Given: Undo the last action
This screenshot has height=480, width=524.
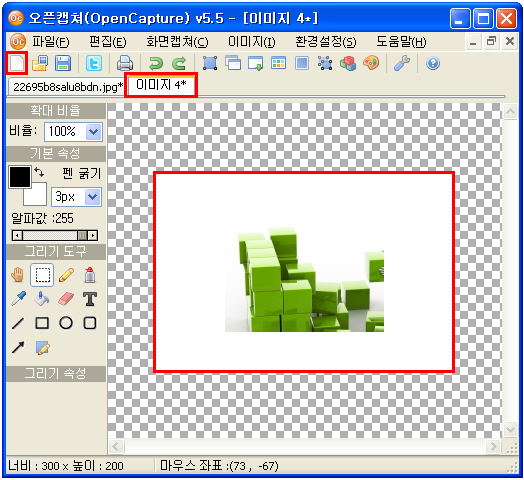Looking at the screenshot, I should coord(156,63).
